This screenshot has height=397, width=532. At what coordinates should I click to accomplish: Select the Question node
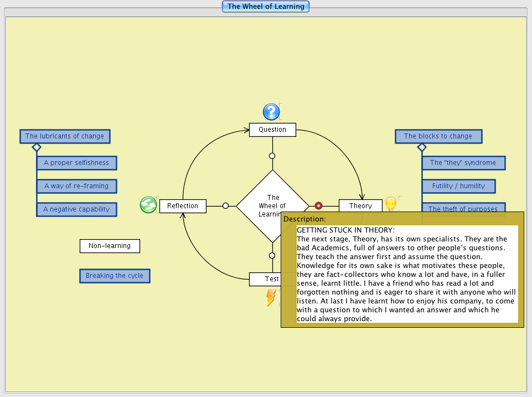coord(272,130)
